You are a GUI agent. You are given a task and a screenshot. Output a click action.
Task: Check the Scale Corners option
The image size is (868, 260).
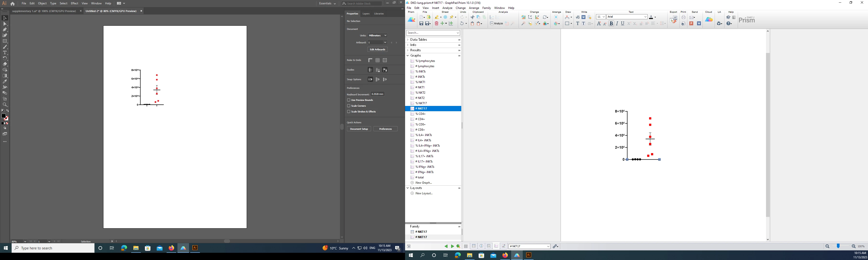click(349, 106)
